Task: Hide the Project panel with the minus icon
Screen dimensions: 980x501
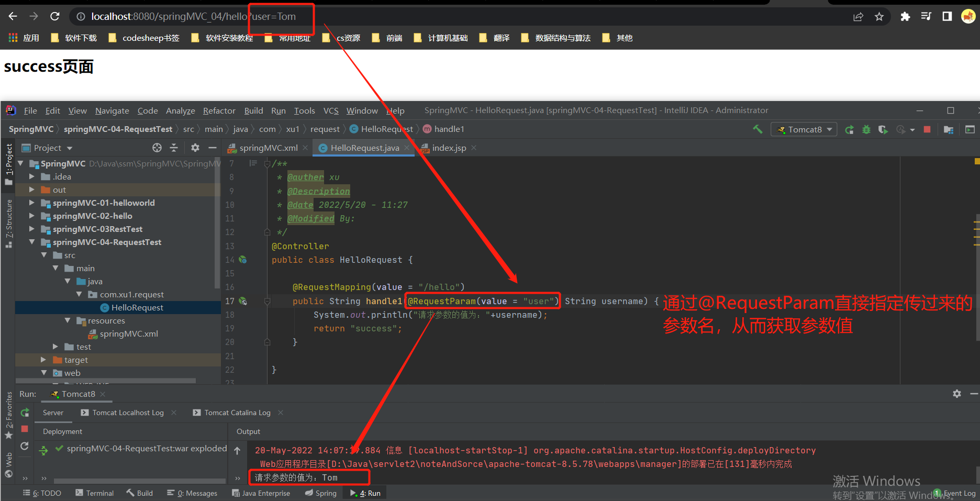Action: [x=212, y=148]
